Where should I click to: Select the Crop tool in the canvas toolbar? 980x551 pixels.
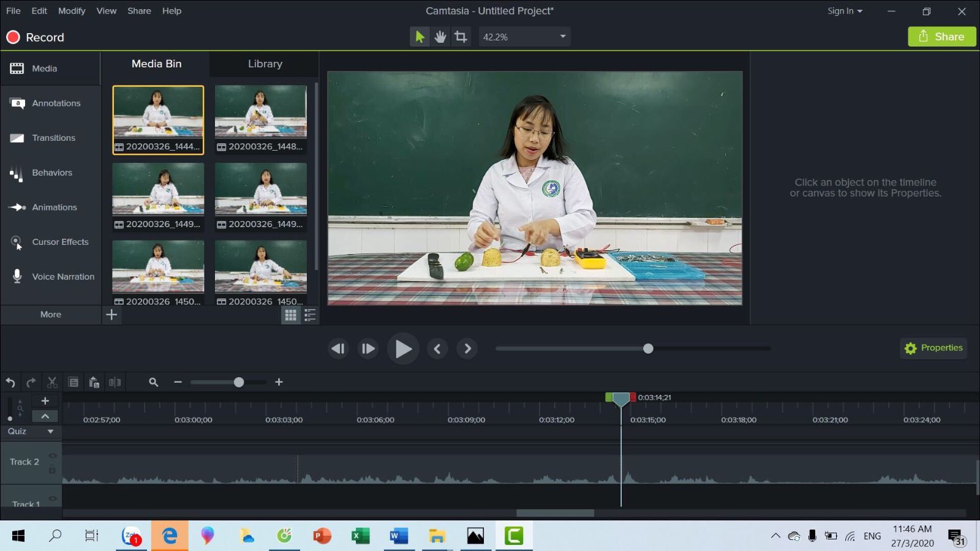461,37
